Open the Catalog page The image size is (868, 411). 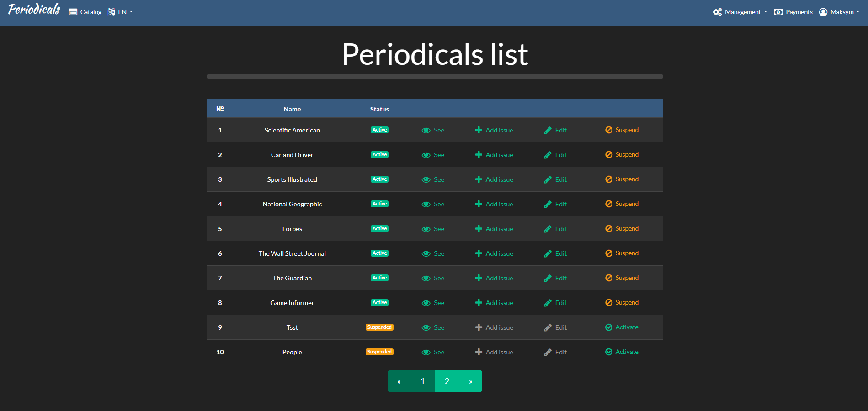85,12
